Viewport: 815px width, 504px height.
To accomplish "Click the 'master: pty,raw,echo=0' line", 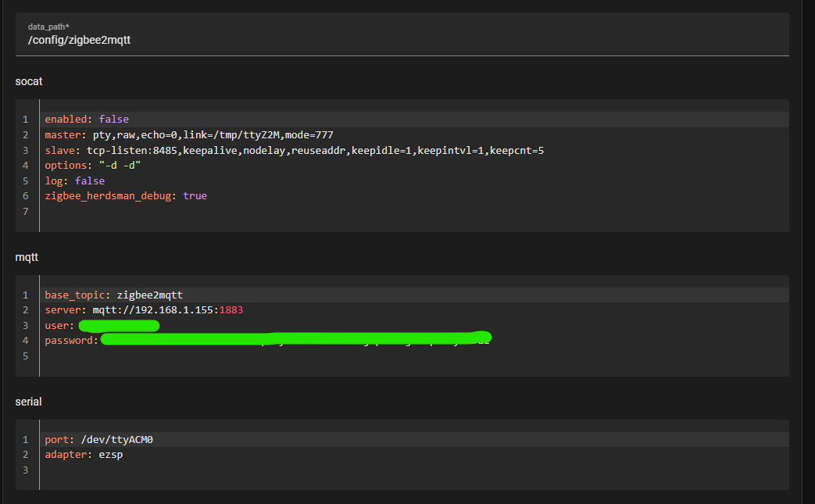I will coord(188,135).
